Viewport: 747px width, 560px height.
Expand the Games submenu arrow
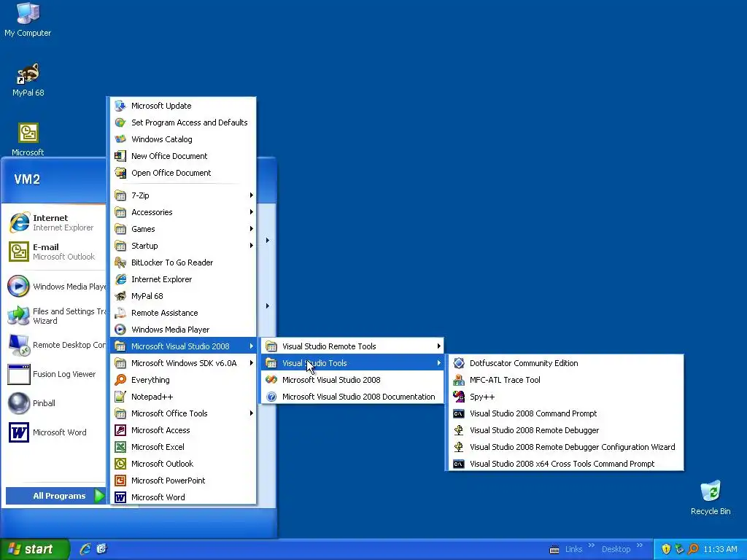tap(251, 228)
